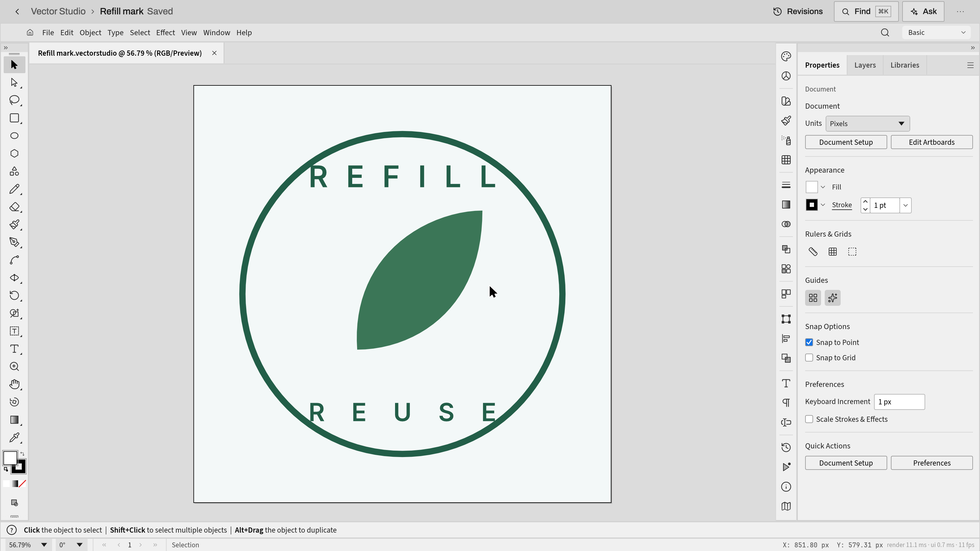Open Revisions history
Screen dimensions: 980x551
tap(798, 11)
